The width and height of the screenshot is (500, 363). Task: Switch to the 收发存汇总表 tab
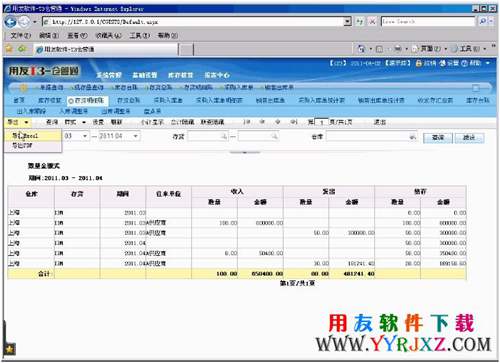click(x=435, y=100)
